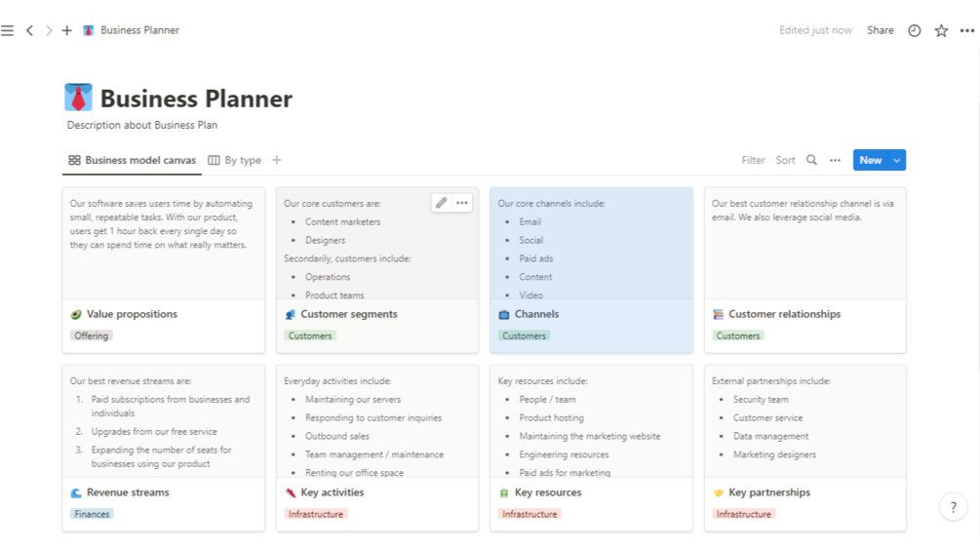The width and height of the screenshot is (980, 551).
Task: Edit the Customer segments card
Action: (x=442, y=203)
